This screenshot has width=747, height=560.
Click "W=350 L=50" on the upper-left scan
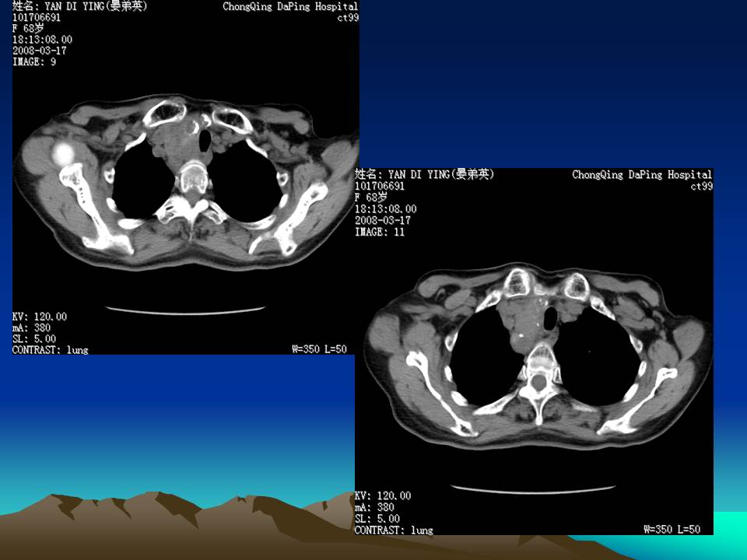pos(319,349)
